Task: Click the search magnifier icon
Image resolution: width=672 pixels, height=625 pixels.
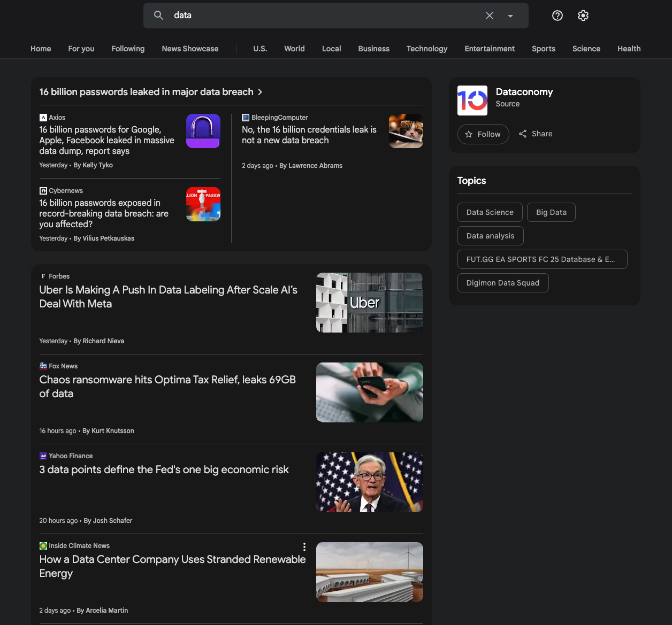Action: [x=158, y=16]
